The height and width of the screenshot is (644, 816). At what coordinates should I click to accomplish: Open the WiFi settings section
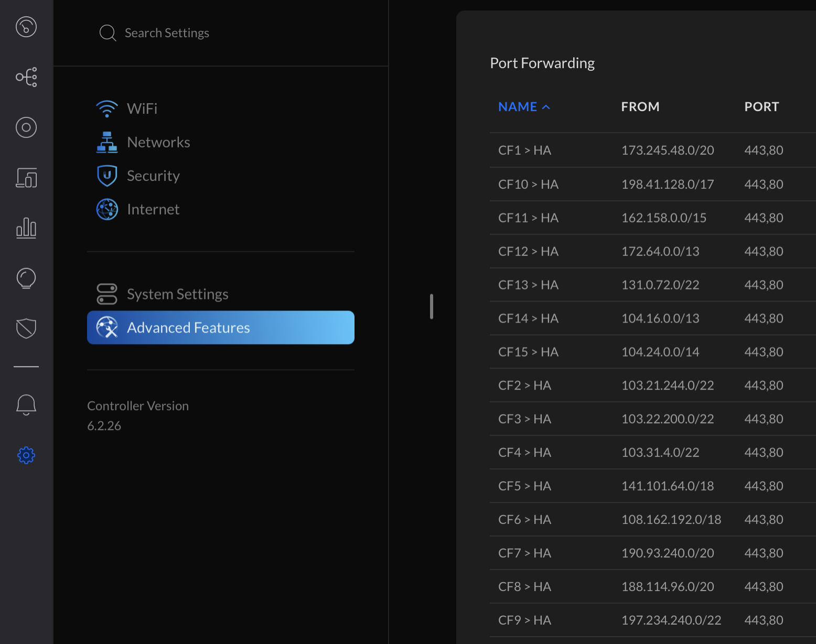point(142,109)
